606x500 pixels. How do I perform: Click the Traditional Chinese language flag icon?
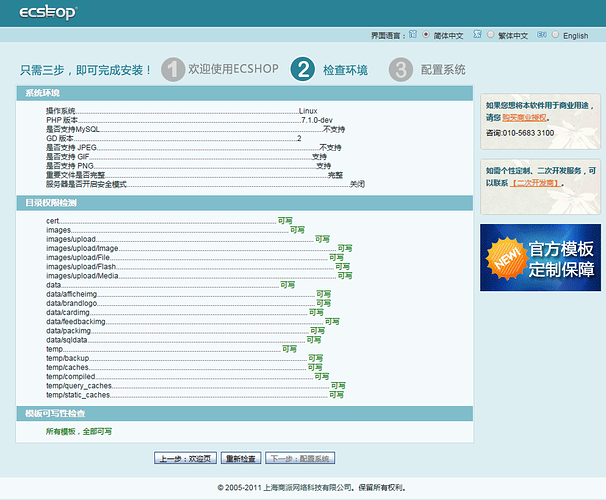[x=477, y=34]
